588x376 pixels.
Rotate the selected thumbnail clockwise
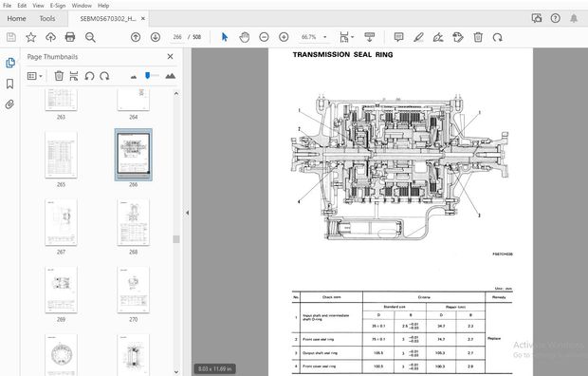tap(104, 76)
